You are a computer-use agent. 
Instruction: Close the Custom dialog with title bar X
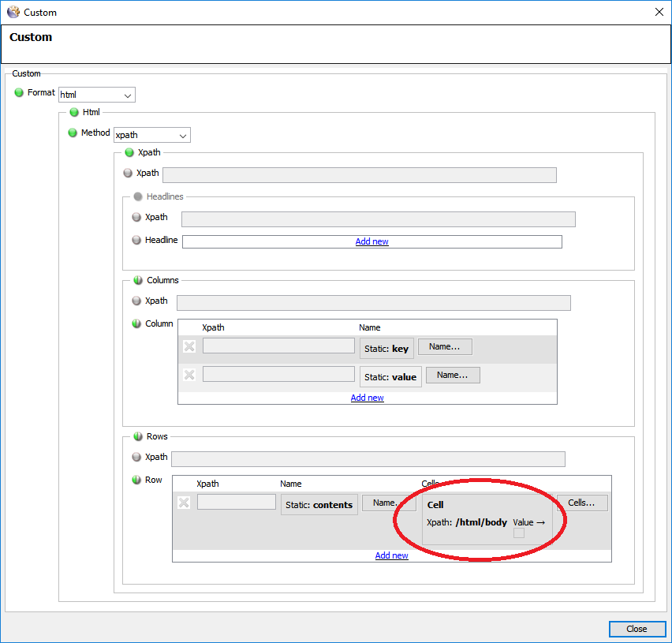(659, 12)
